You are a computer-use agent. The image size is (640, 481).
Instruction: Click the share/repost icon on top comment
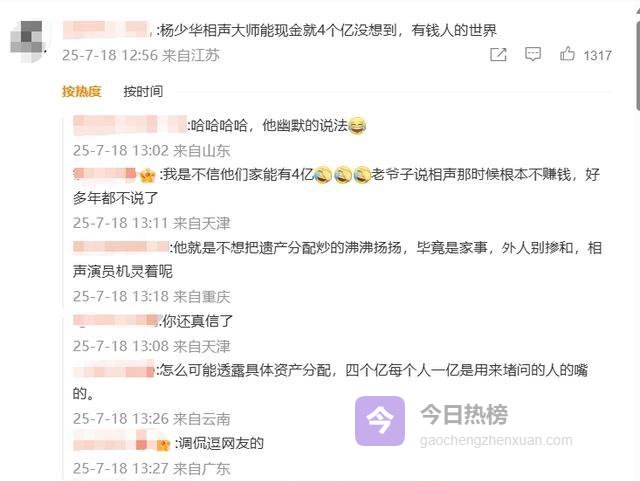tap(498, 54)
